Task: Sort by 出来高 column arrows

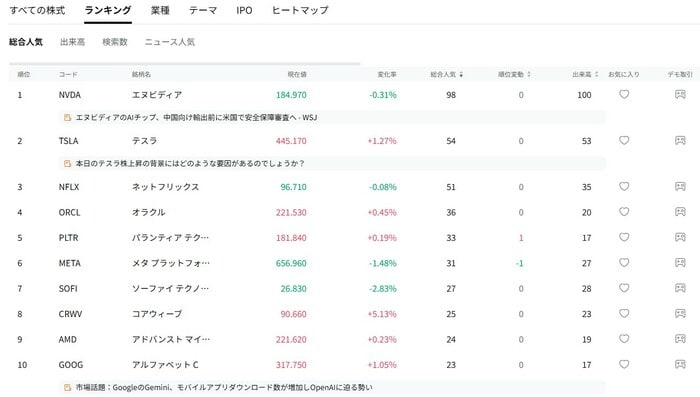Action: click(x=596, y=74)
